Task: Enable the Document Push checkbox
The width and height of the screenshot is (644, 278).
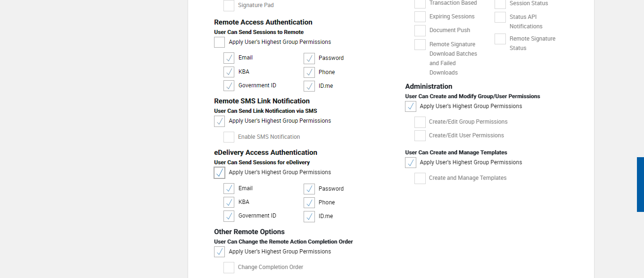Action: click(420, 31)
